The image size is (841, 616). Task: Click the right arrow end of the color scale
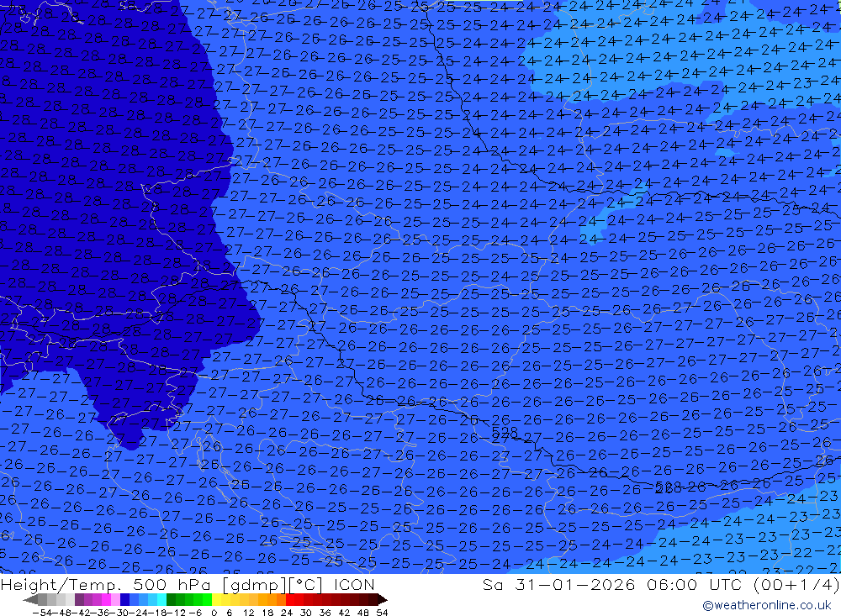tap(383, 599)
